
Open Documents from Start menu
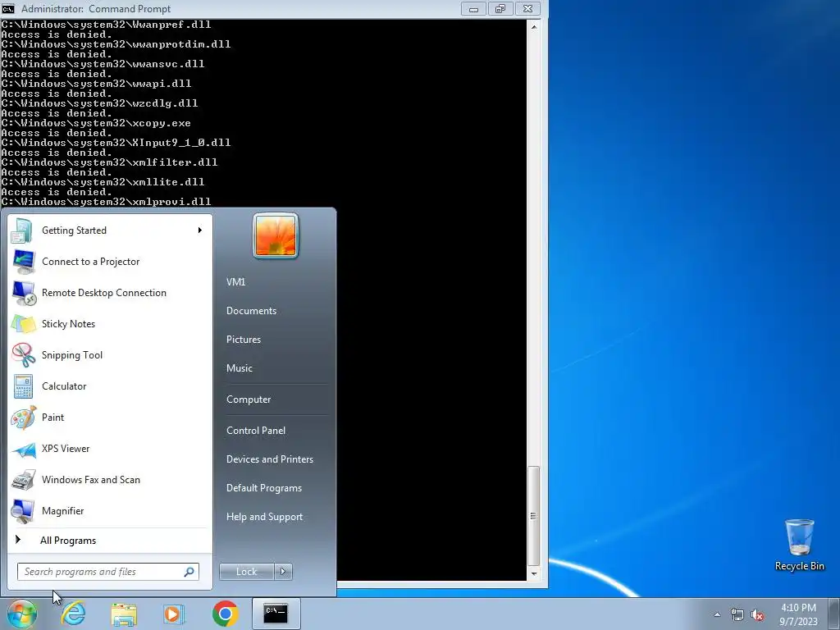click(x=251, y=311)
